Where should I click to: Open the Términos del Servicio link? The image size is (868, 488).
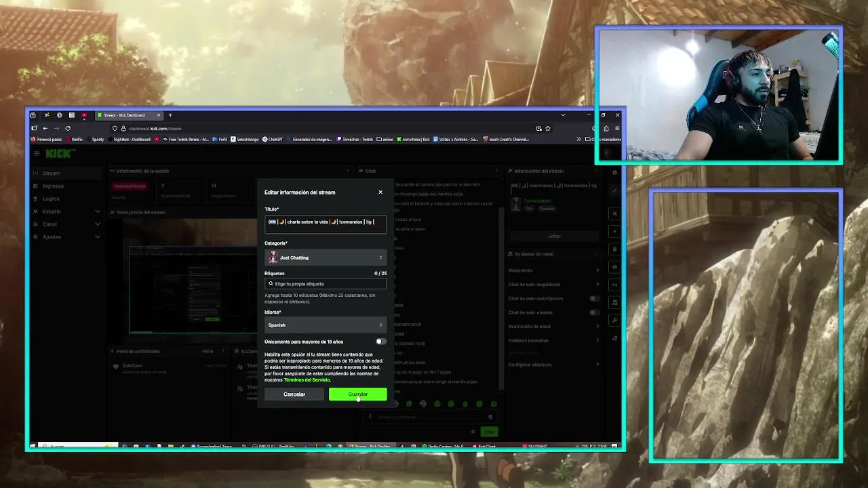[x=307, y=380]
